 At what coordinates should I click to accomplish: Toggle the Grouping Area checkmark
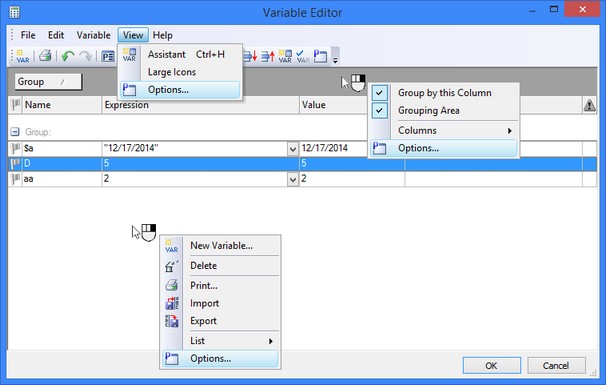(x=380, y=111)
